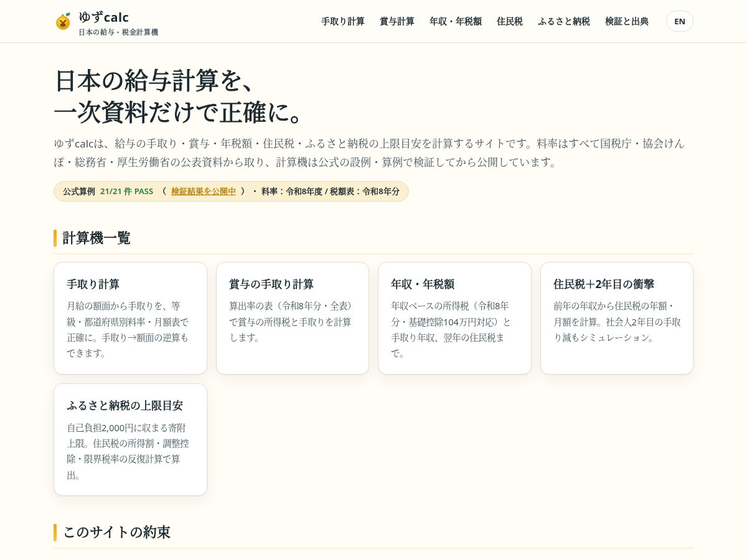Open ふるさと納税 from the navigation bar
The width and height of the screenshot is (747, 560).
point(564,21)
